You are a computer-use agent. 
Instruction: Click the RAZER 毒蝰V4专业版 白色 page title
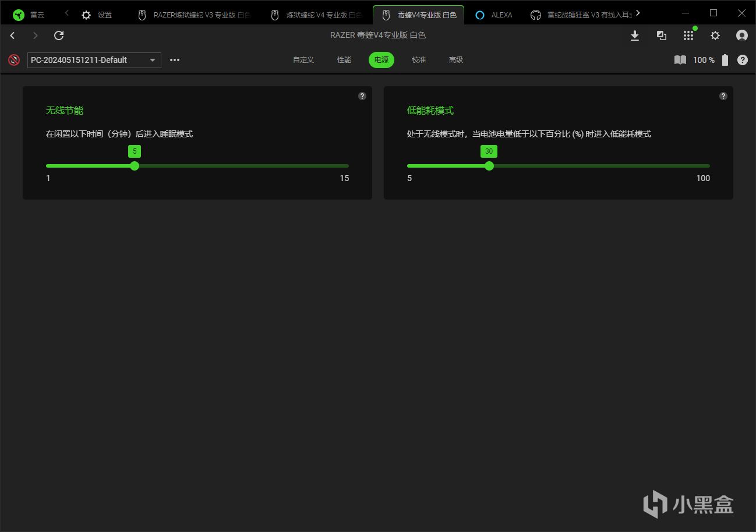tap(378, 36)
